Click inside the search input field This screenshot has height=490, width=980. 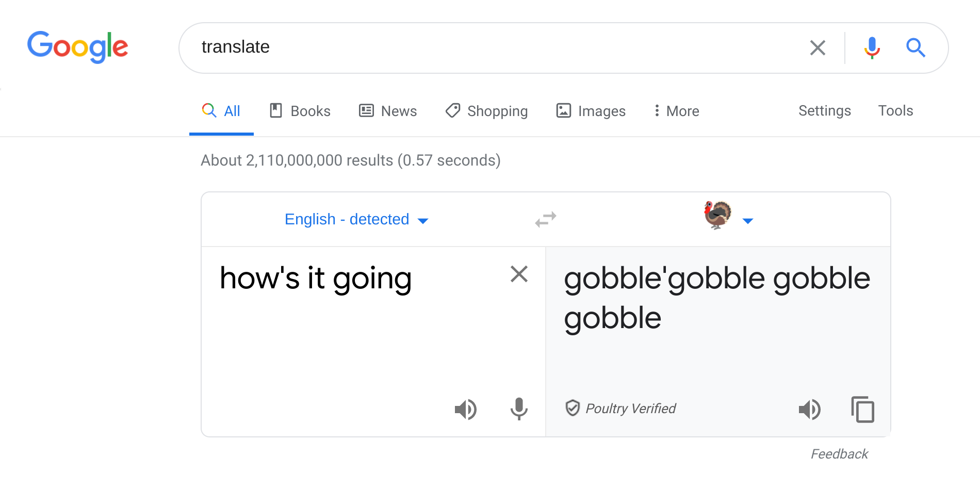[x=464, y=47]
